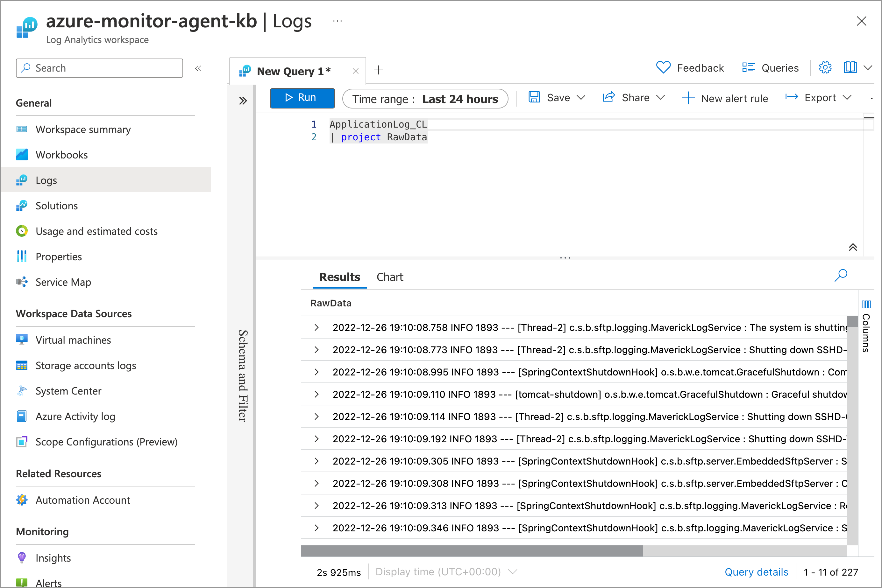
Task: Click the ellipsis next to Logs title
Action: (x=337, y=21)
